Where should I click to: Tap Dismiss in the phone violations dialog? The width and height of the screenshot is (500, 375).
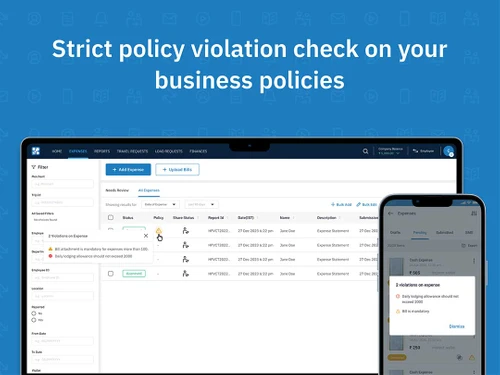457,326
